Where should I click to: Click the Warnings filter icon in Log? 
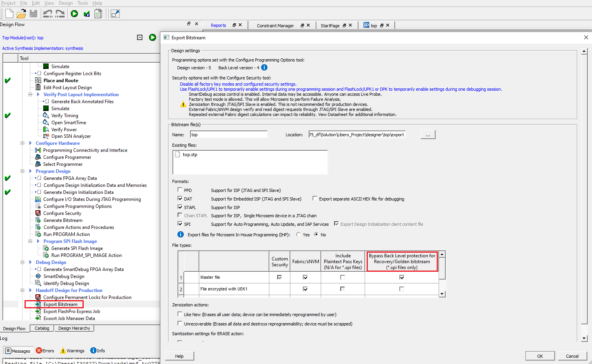pos(63,351)
